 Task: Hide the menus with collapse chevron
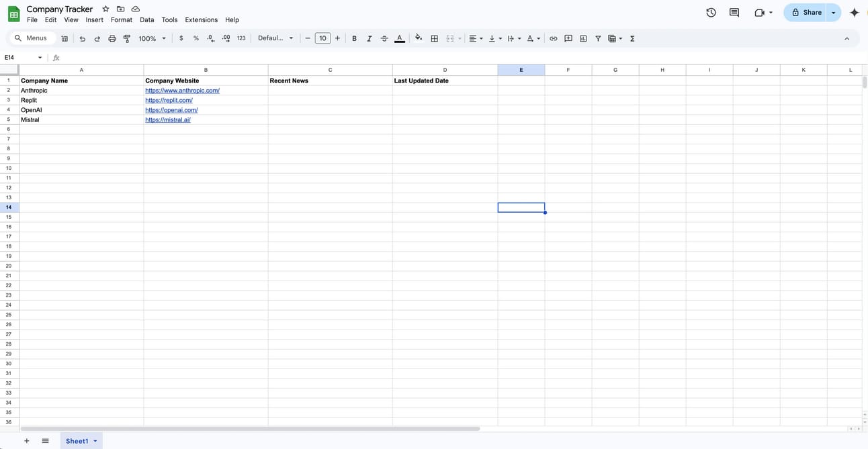coord(847,38)
